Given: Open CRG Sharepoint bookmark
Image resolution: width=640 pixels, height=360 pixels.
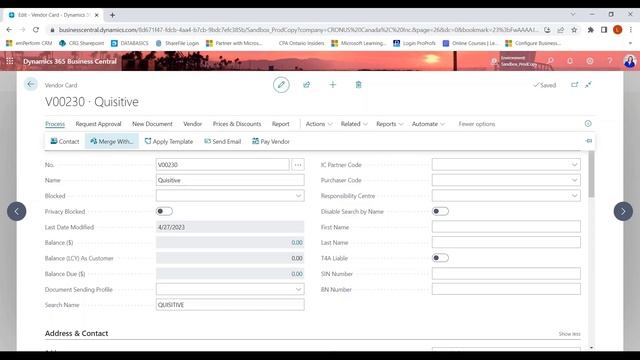Looking at the screenshot, I should coord(82,43).
